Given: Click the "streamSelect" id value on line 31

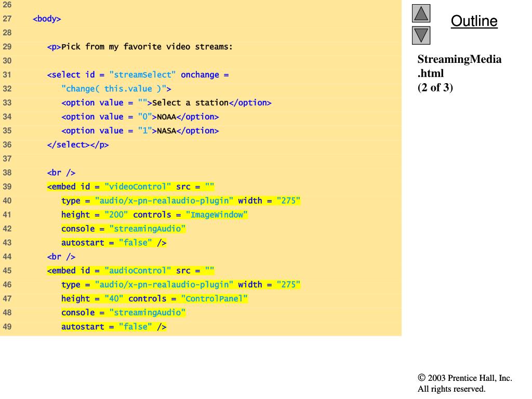Looking at the screenshot, I should pos(142,75).
